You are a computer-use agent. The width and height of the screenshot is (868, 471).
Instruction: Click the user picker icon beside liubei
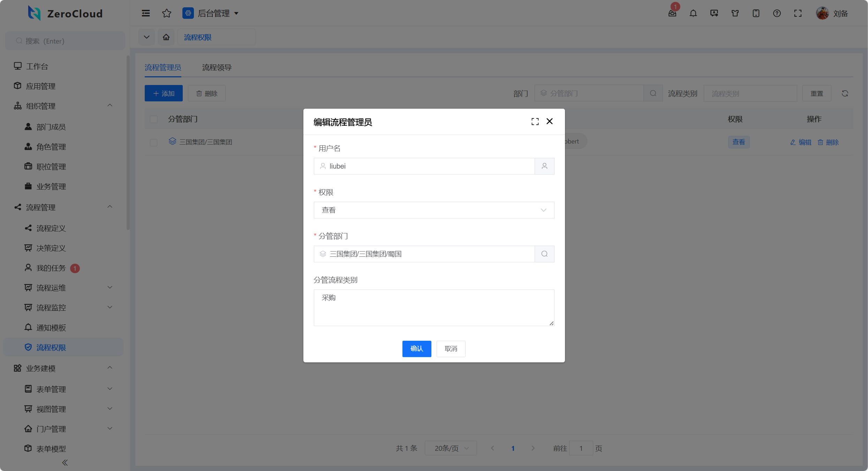[x=544, y=166]
